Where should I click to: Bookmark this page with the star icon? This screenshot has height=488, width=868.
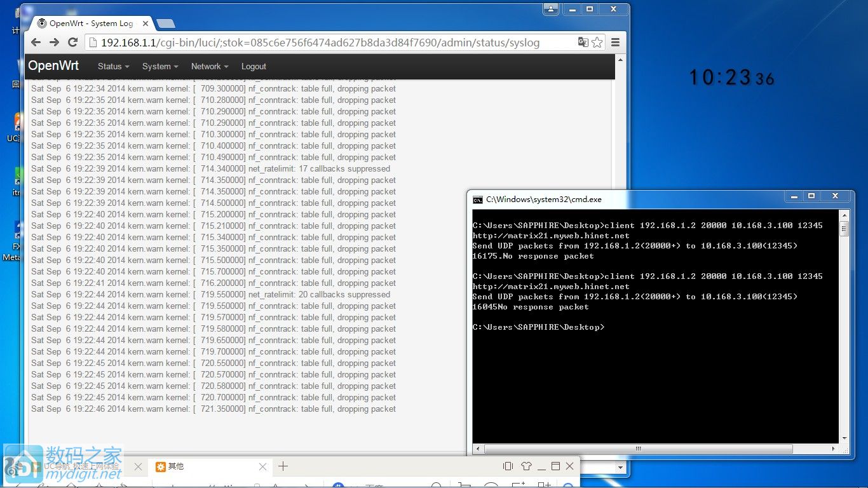[x=597, y=43]
